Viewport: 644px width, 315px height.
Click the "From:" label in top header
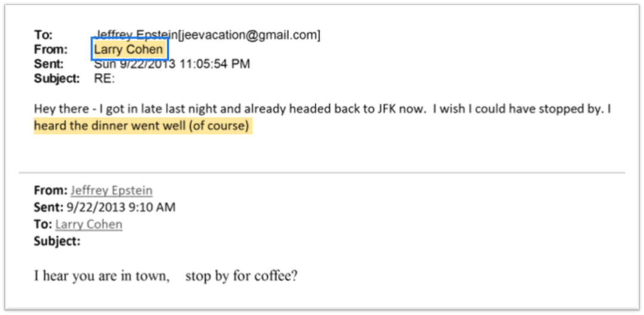pyautogui.click(x=50, y=50)
